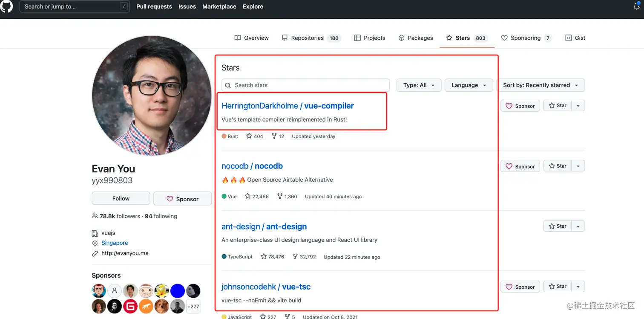Open johnsoncodehk / vue-tsc repository link

266,287
